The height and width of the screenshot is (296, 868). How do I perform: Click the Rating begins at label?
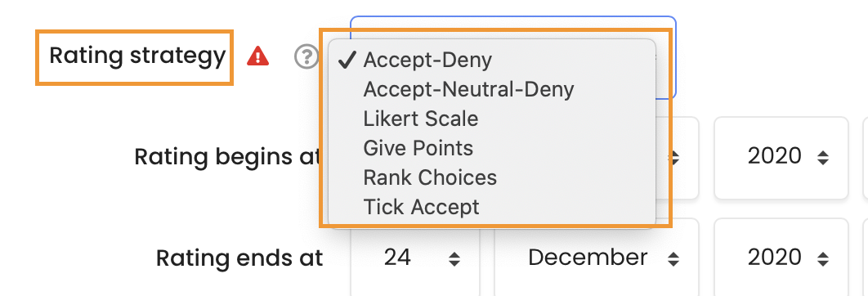(227, 158)
